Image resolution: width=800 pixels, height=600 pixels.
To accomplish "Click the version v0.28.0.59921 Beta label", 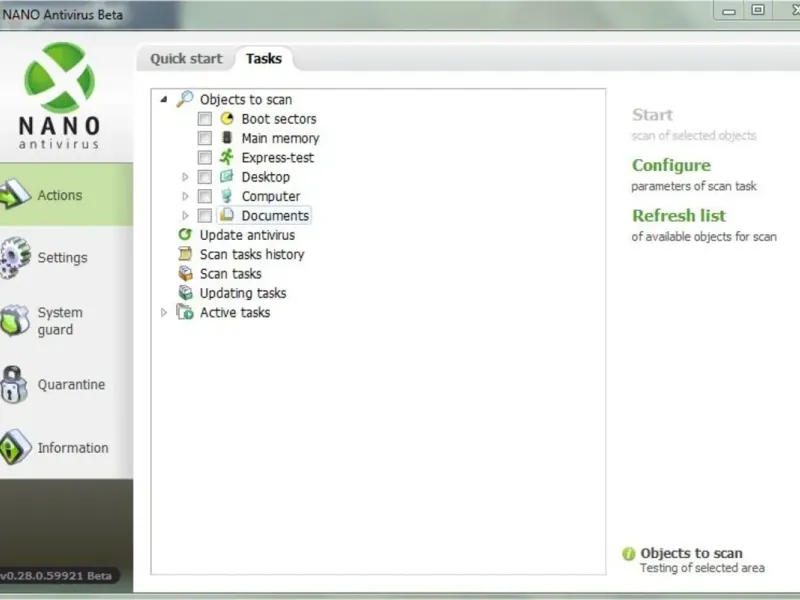I will (56, 576).
